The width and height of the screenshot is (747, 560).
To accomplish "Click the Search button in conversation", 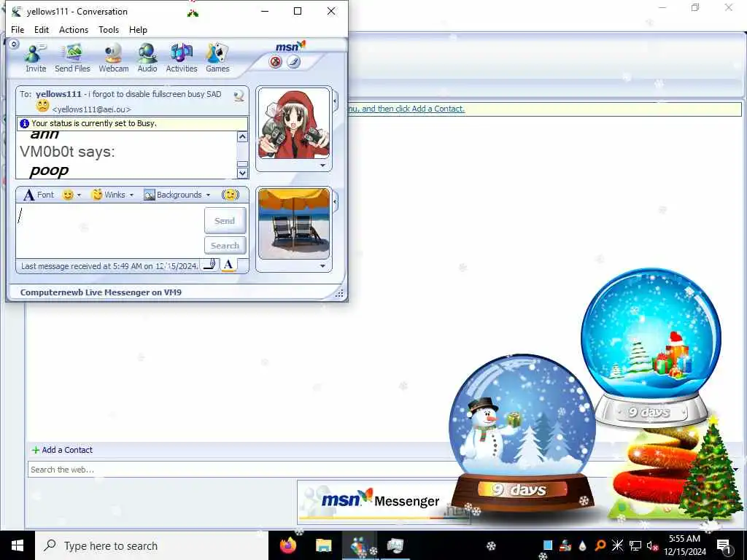I will 225,246.
